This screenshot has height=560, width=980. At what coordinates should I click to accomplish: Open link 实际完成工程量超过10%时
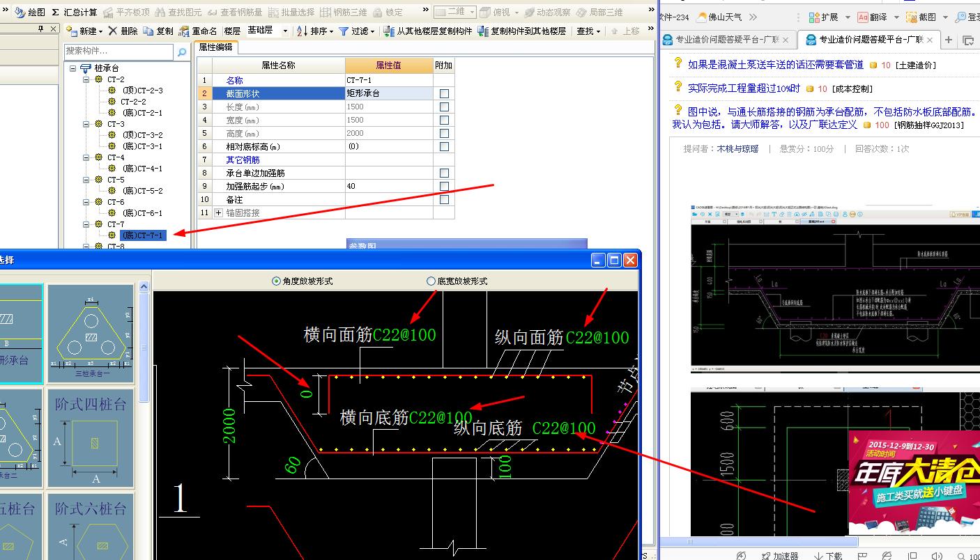pos(744,88)
